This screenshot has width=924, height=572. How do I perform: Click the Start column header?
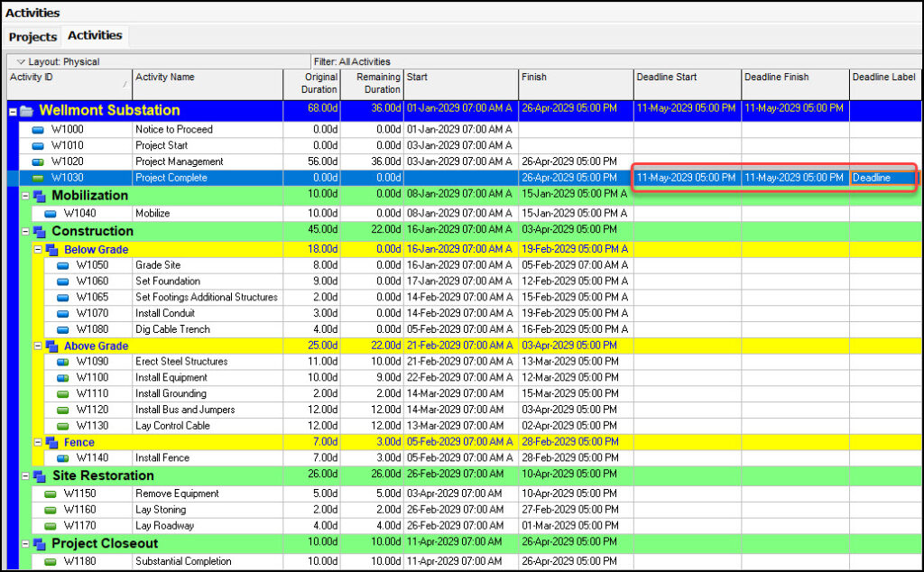pyautogui.click(x=461, y=84)
